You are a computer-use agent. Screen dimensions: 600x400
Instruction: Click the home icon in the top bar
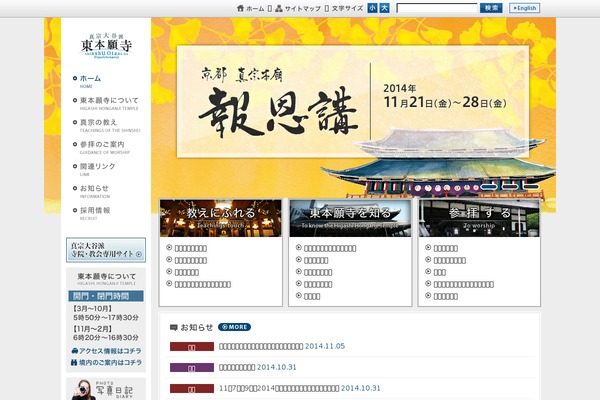pos(240,8)
